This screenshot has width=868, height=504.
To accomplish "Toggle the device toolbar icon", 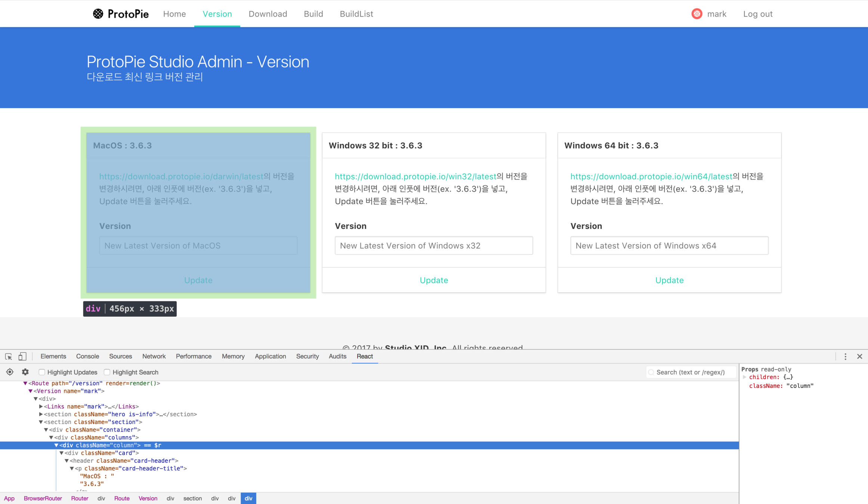I will 22,357.
